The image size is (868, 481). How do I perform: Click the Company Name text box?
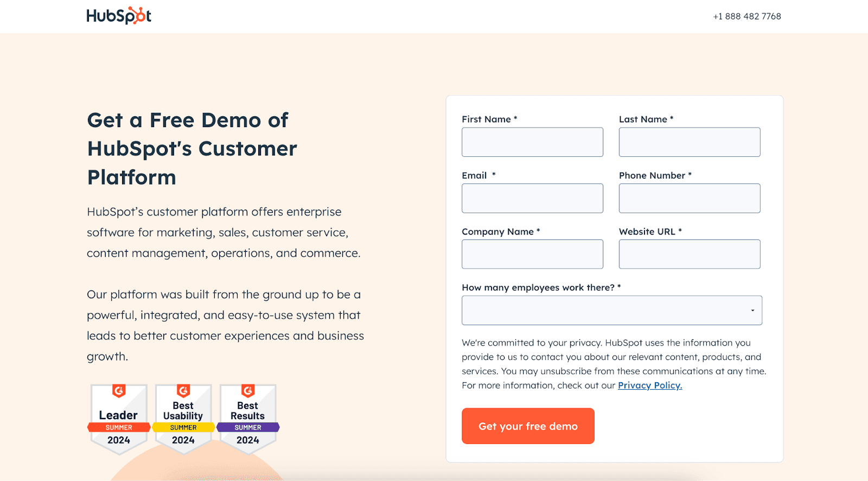coord(532,254)
